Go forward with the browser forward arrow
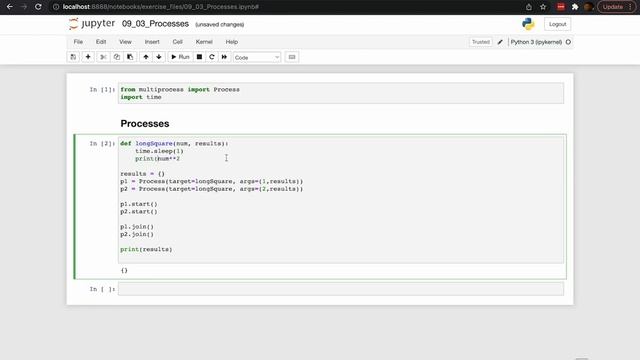This screenshot has width=640, height=360. click(x=24, y=7)
